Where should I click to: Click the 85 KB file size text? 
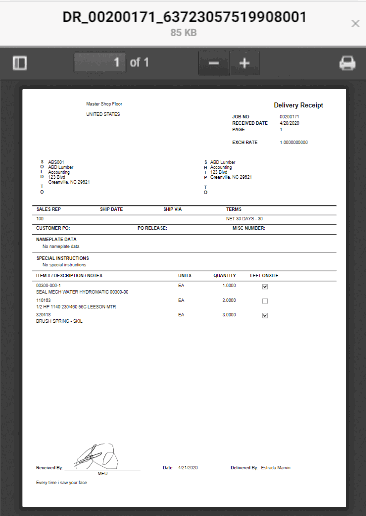(183, 33)
